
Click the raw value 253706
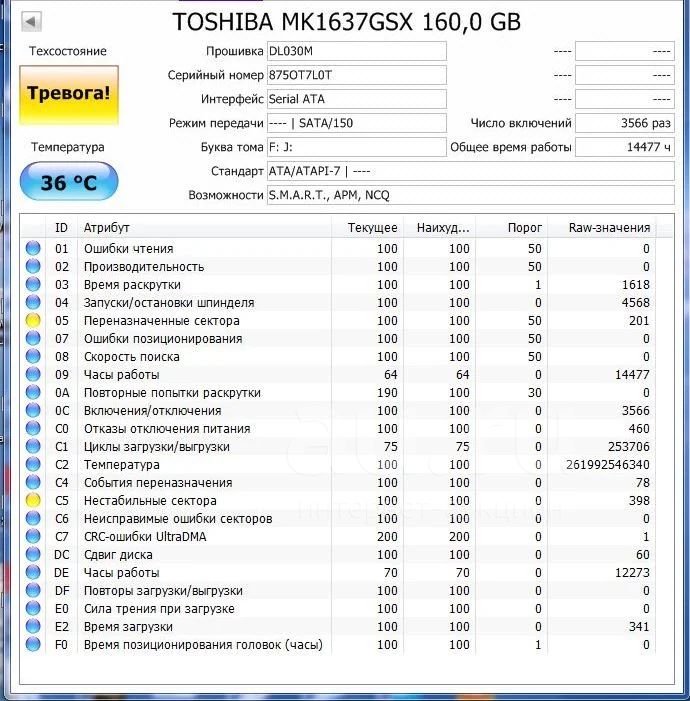[x=628, y=447]
